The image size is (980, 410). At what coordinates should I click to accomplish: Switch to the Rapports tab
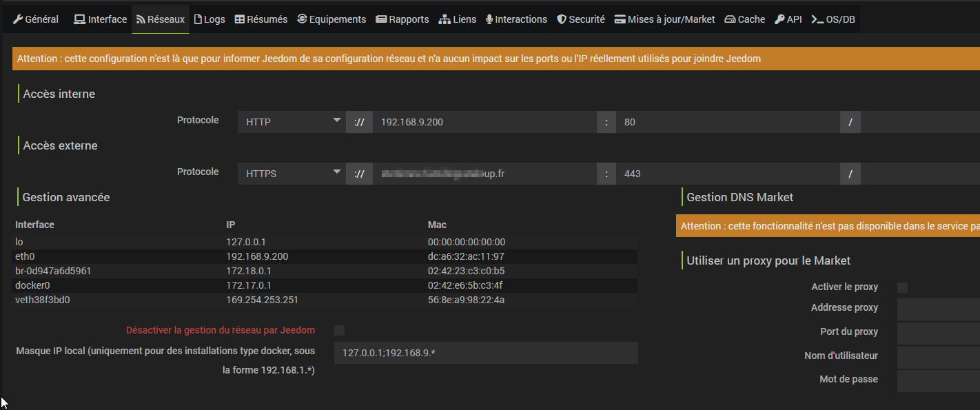coord(402,19)
